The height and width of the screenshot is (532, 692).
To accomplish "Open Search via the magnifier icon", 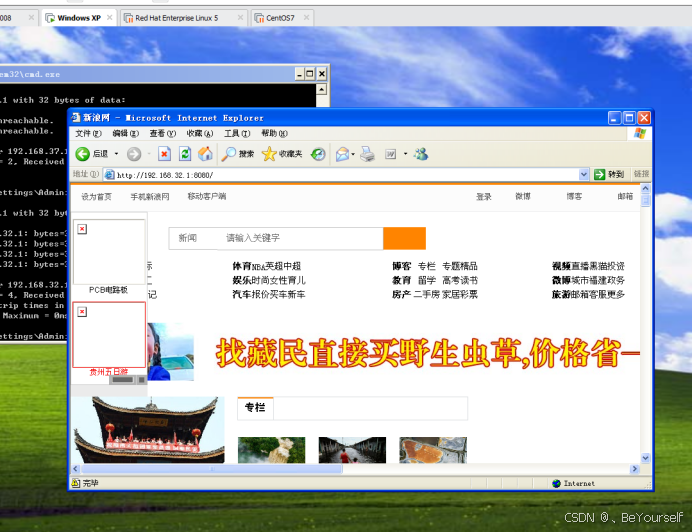I will click(x=229, y=154).
